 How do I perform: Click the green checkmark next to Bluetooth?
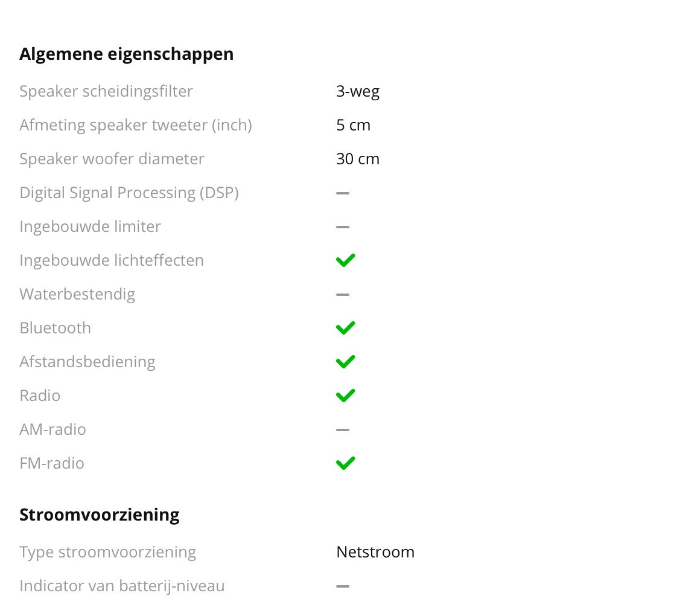(x=345, y=328)
